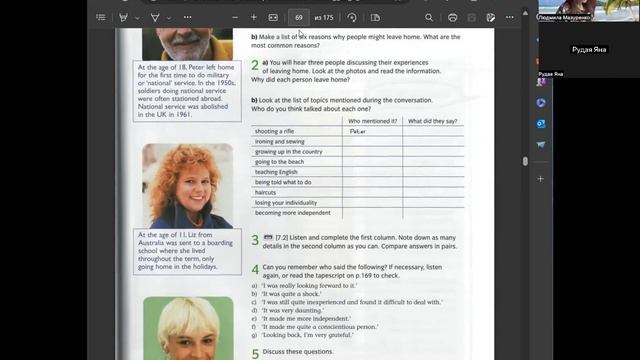640x360 pixels.
Task: Expand the Highlight tool options arrow
Action: 169,18
